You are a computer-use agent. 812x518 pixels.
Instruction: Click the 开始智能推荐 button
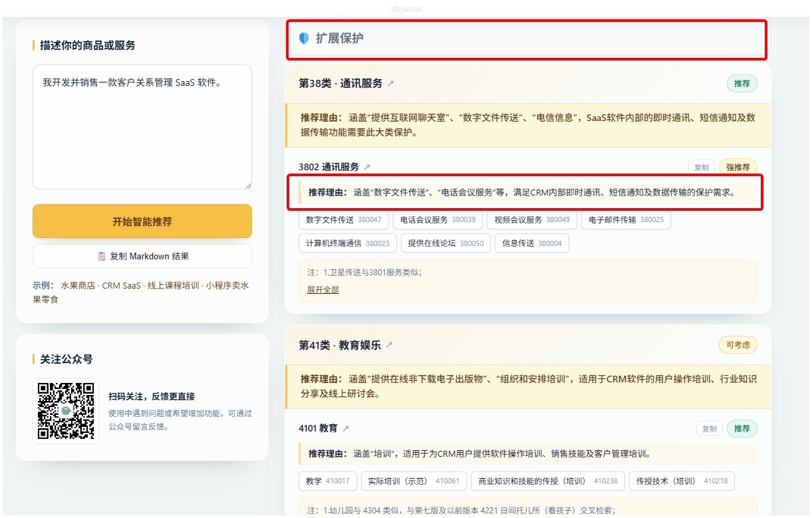142,221
